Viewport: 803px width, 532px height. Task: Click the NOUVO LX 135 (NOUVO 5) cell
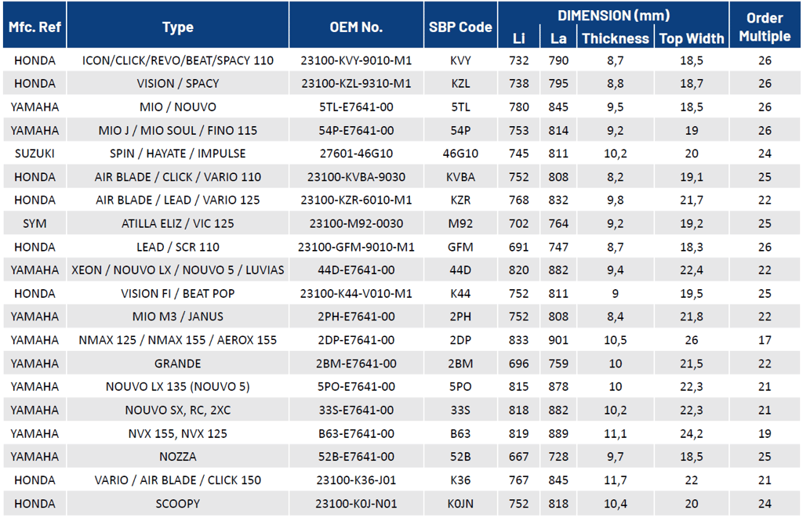(178, 387)
